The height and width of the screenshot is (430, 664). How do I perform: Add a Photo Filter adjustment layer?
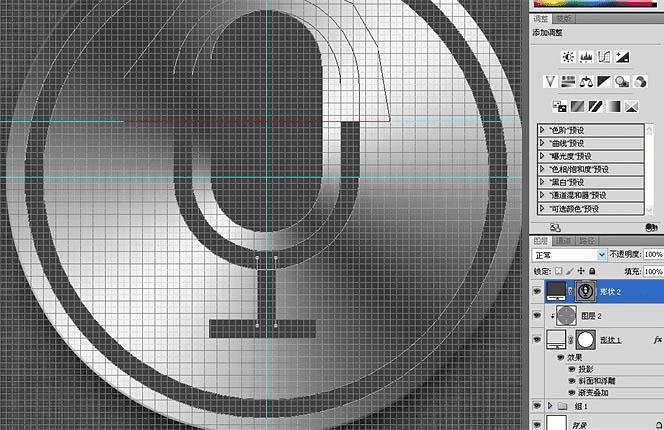[x=622, y=81]
